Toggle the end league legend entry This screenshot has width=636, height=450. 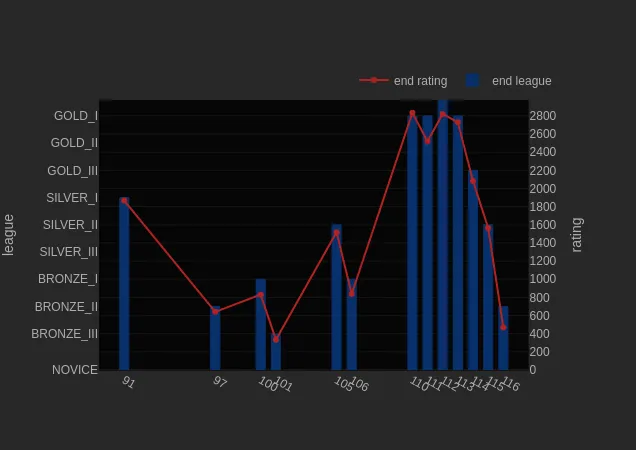[x=509, y=81]
